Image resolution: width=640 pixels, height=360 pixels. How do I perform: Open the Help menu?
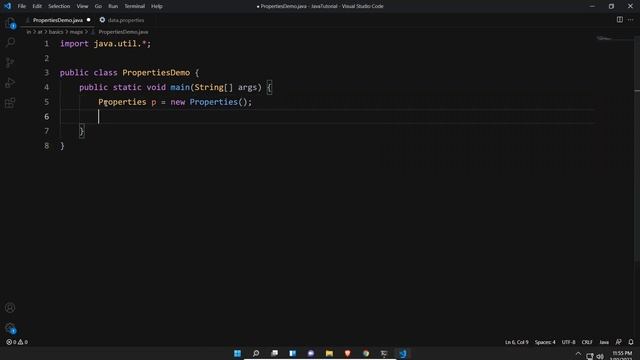click(157, 6)
